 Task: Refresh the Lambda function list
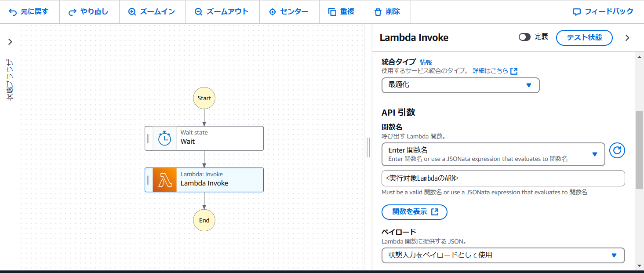click(617, 151)
